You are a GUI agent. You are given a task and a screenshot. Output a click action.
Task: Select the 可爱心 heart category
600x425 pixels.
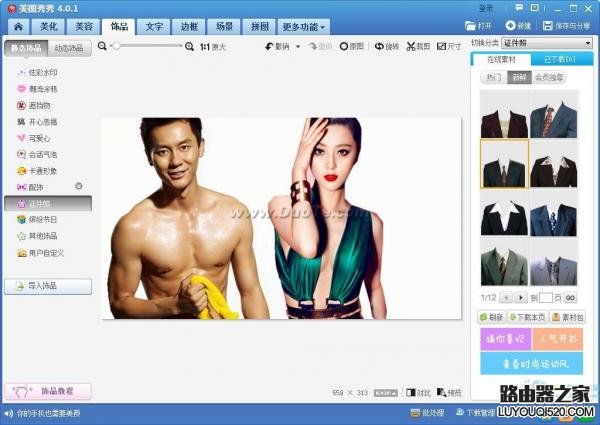tap(34, 138)
